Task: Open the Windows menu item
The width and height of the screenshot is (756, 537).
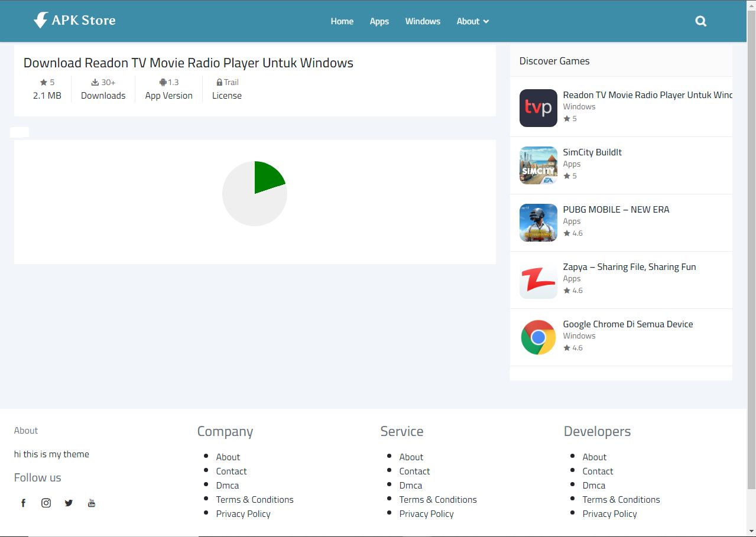Action: [423, 21]
